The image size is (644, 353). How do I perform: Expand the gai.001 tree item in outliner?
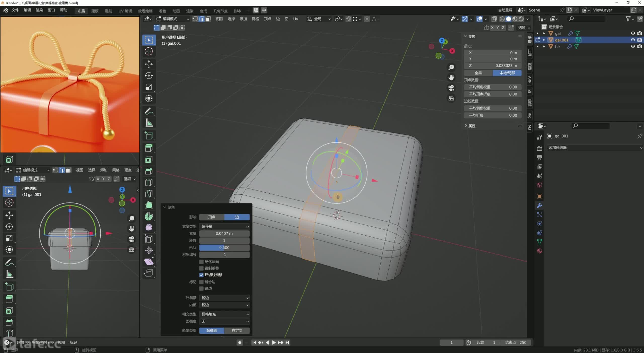pos(544,40)
